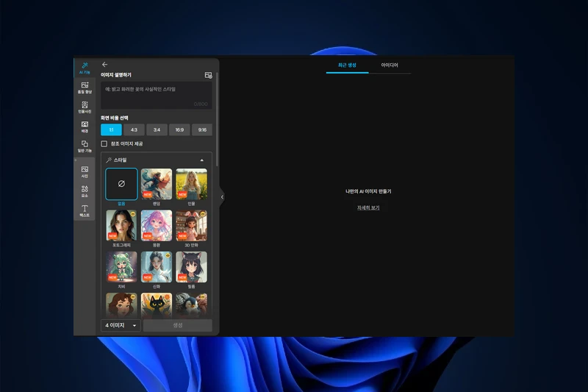
Task: Select the no-style (없음) thumbnail
Action: coord(121,184)
